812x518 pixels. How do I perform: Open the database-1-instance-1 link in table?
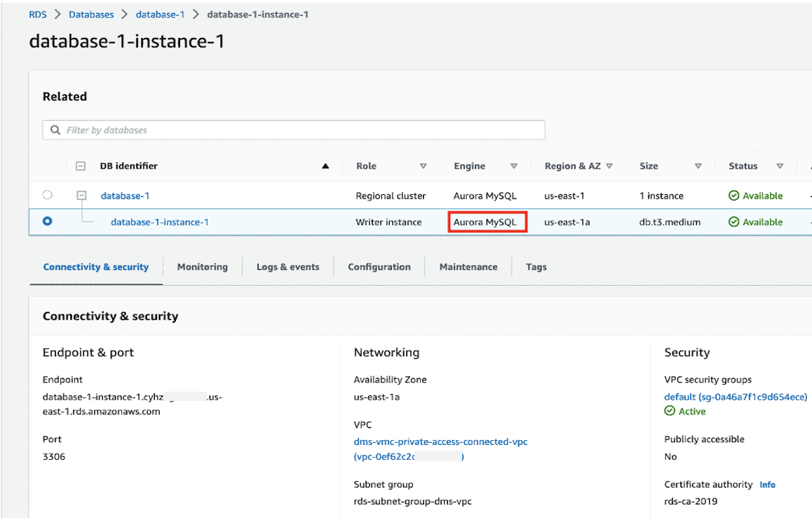pos(160,222)
